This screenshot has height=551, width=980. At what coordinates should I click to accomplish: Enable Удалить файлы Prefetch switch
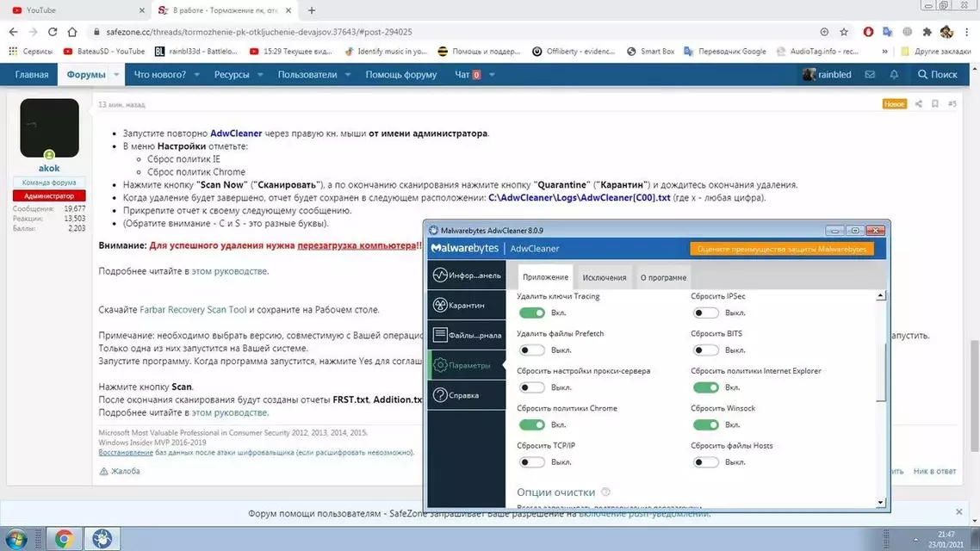click(x=532, y=350)
